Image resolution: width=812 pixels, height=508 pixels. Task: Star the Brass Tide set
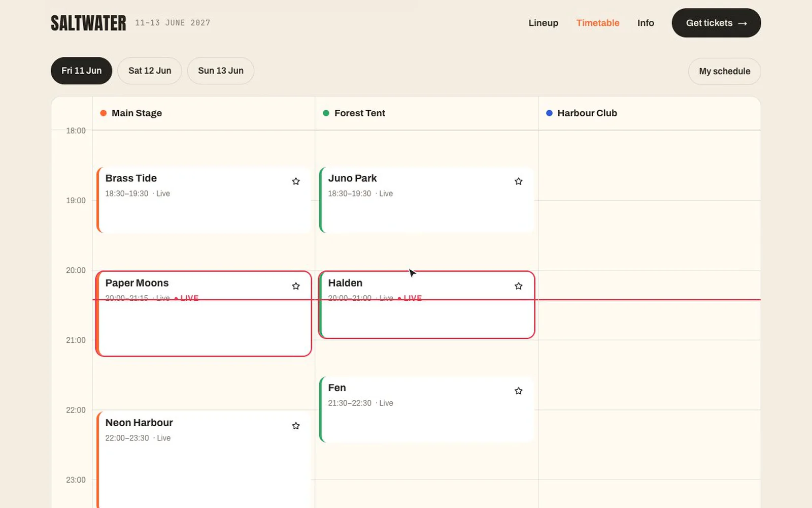[296, 181]
